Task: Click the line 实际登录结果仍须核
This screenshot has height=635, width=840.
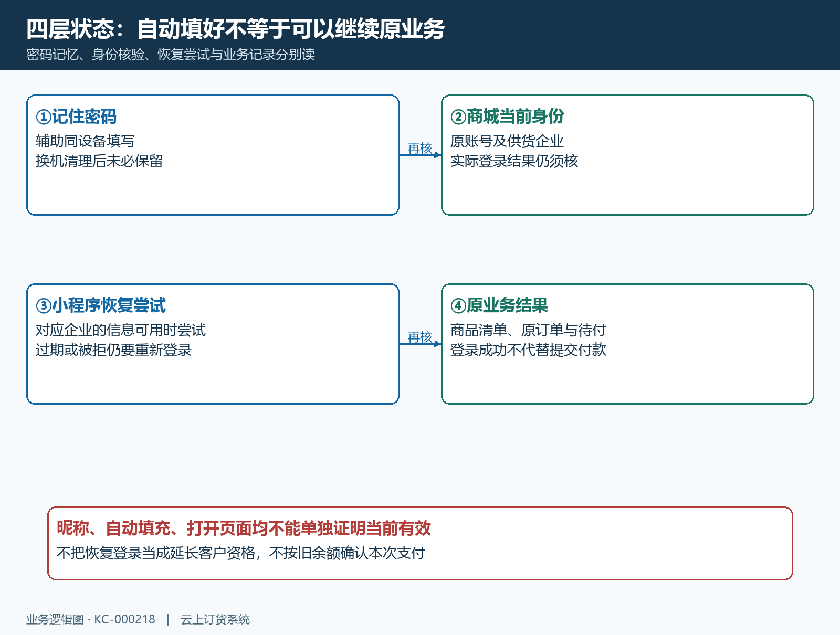Action: click(x=514, y=161)
